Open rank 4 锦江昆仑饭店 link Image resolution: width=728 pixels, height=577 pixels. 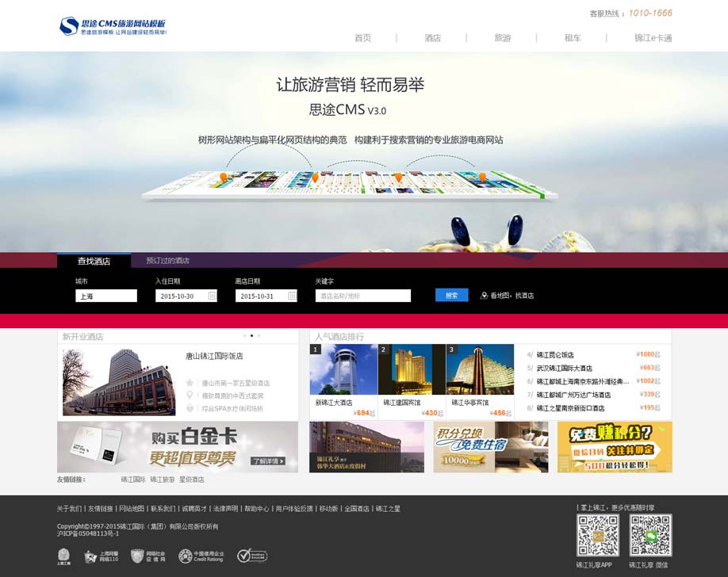555,354
